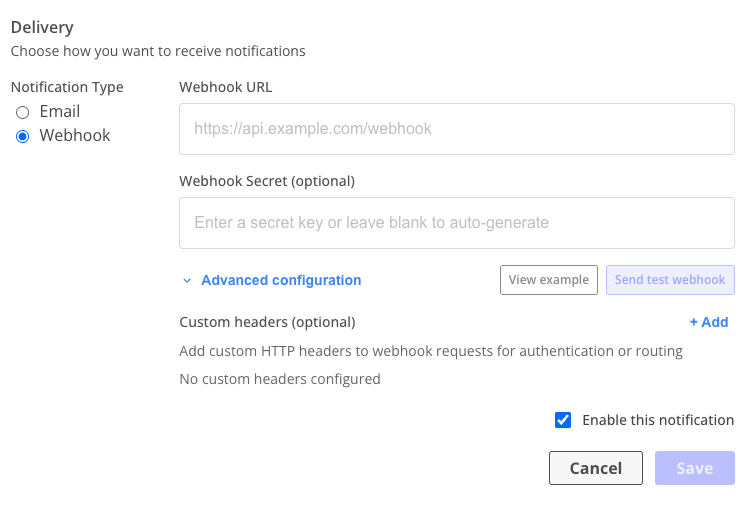Focus the Webhook URL input field
Screen dimensions: 754x512
tap(457, 129)
